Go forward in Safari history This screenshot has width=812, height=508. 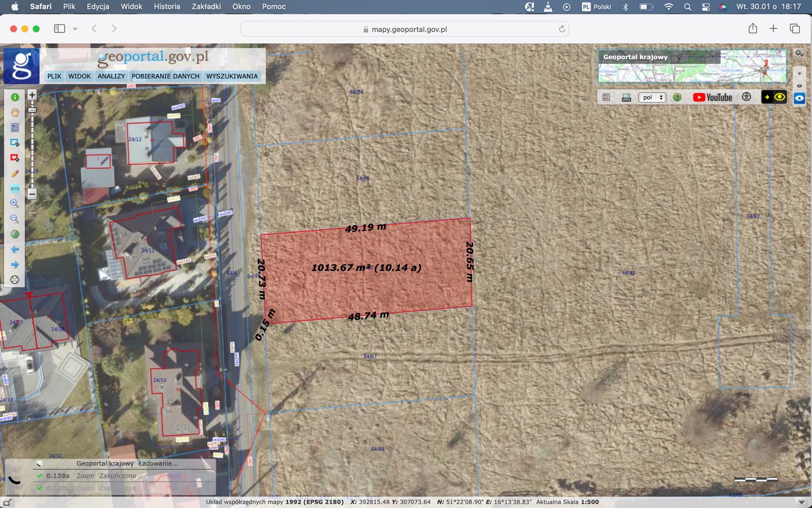point(114,28)
